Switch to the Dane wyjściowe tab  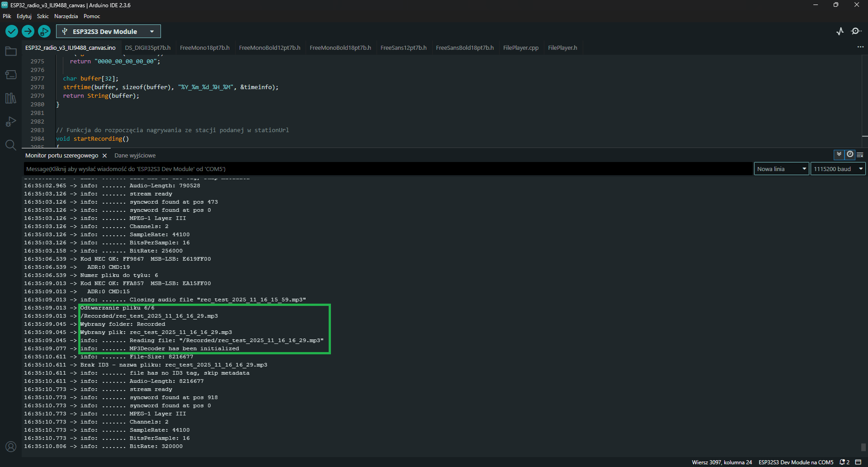tap(135, 155)
